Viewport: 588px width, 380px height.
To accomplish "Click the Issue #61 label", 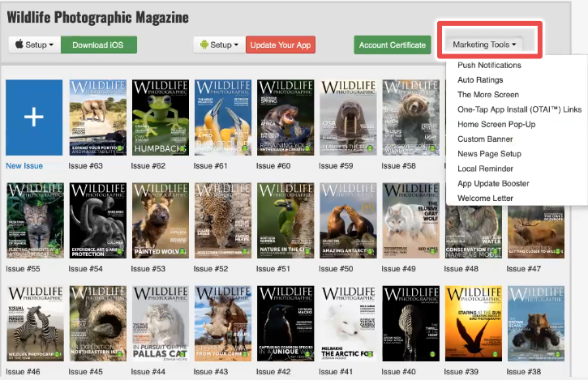I will [x=210, y=165].
